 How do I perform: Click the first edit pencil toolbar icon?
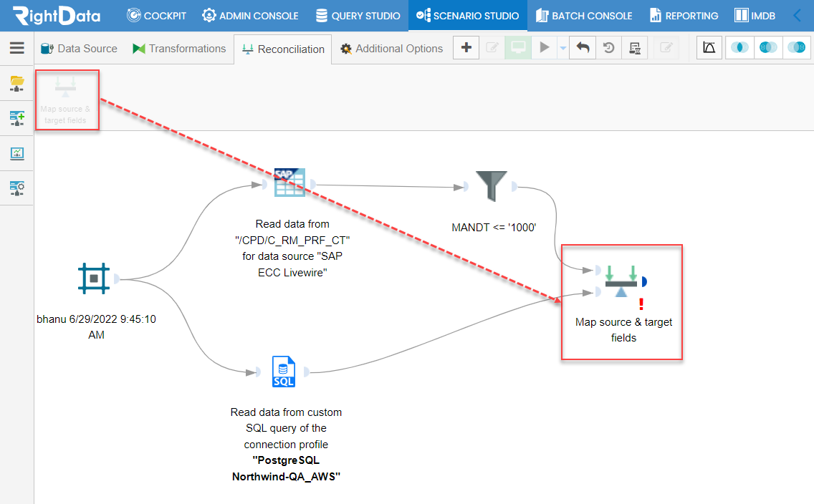[492, 48]
